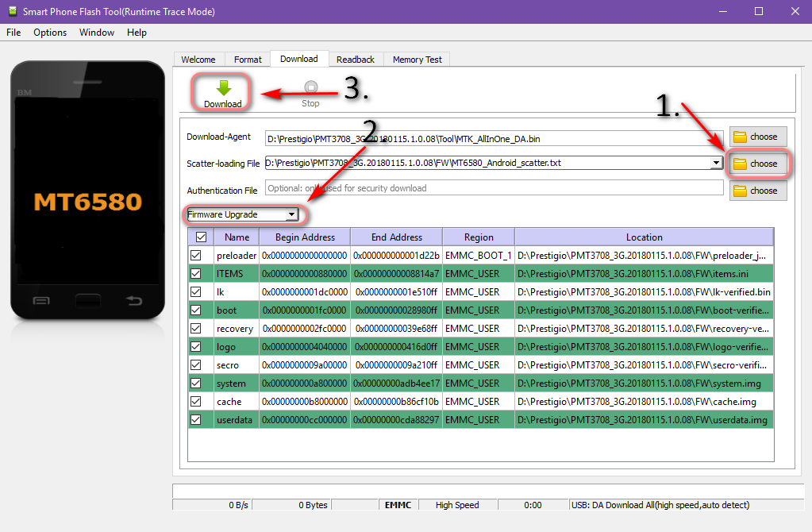The height and width of the screenshot is (532, 812).
Task: Click the green Download arrow icon
Action: 222,88
